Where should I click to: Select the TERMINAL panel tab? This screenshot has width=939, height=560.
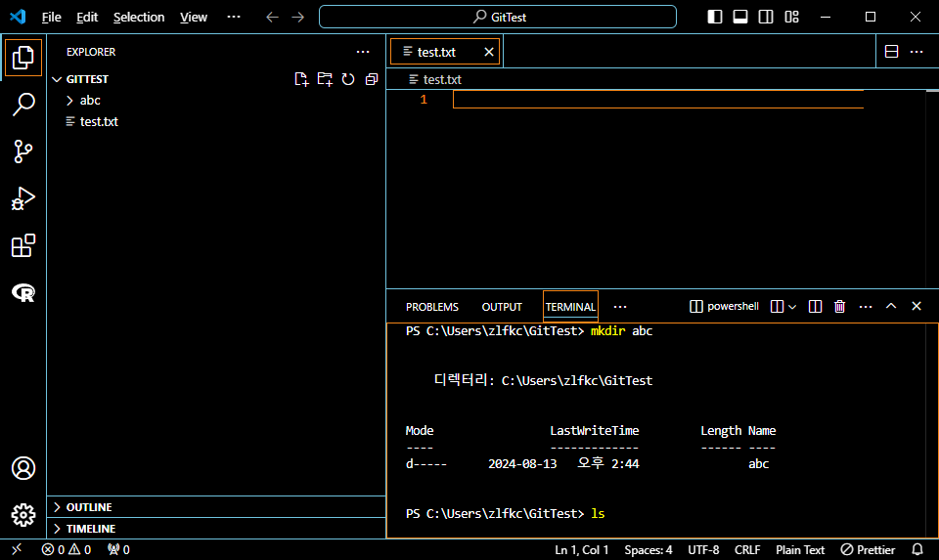(x=570, y=307)
